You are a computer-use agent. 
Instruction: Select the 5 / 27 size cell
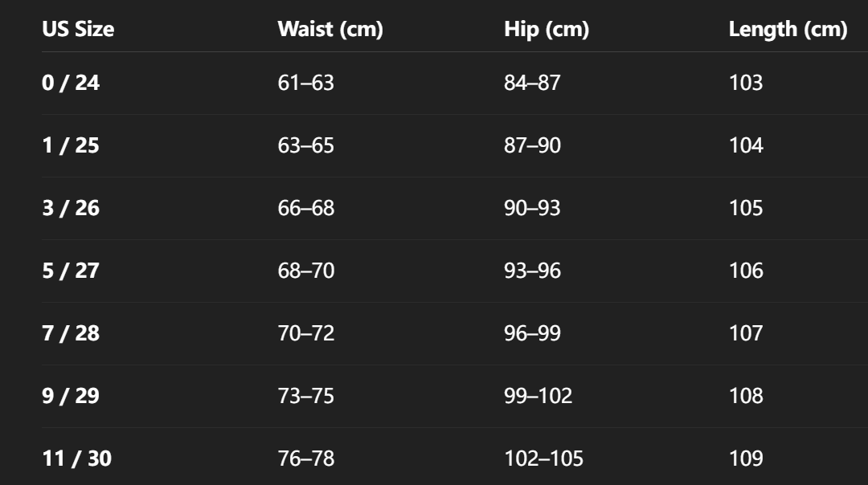pos(71,271)
